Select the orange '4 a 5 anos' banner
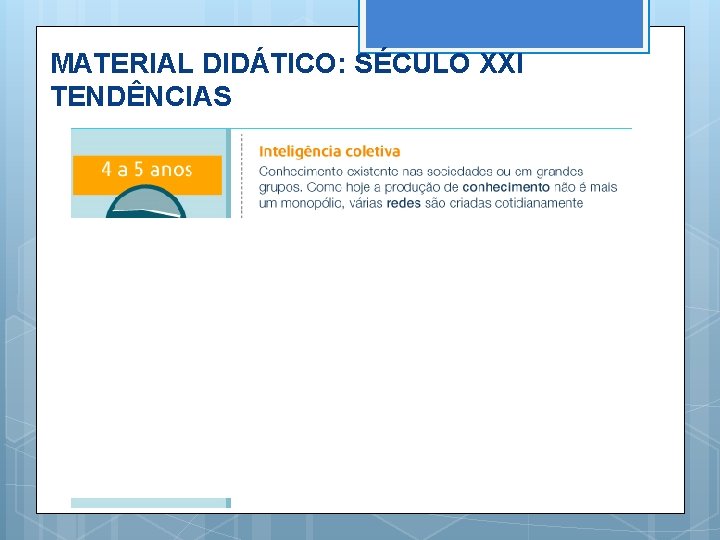The height and width of the screenshot is (540, 720). 147,175
